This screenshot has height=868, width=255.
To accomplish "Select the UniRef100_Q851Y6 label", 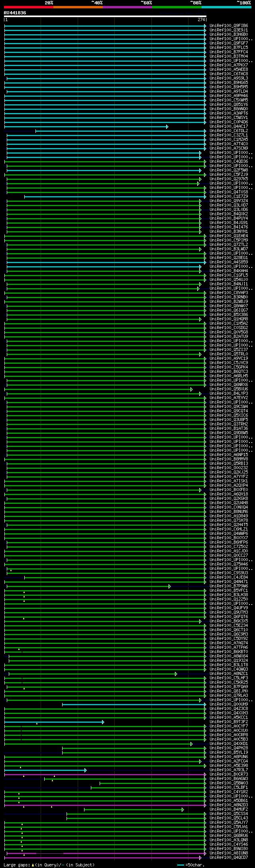I will (x=229, y=105).
